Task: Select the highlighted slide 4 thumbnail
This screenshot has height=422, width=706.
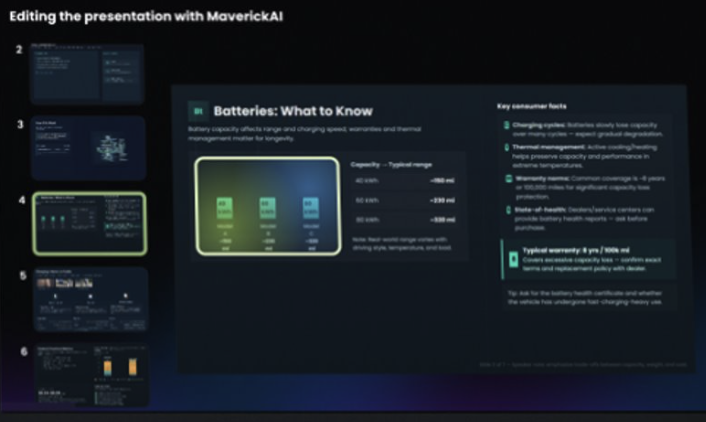Action: click(90, 224)
